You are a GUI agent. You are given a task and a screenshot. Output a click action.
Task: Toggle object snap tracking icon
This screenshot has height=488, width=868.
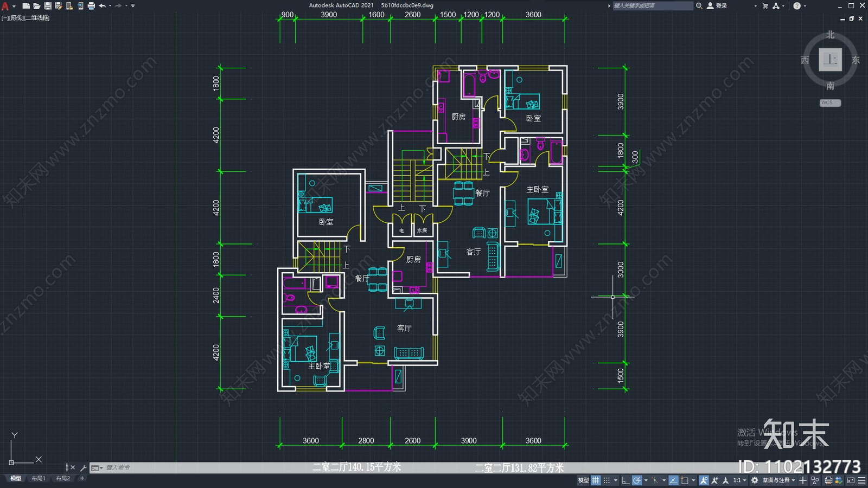tap(673, 480)
